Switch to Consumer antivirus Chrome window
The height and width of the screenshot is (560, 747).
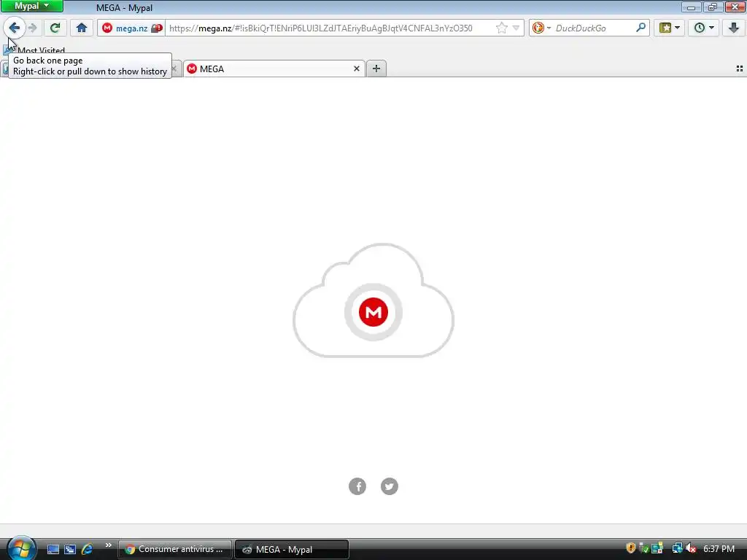(x=175, y=549)
